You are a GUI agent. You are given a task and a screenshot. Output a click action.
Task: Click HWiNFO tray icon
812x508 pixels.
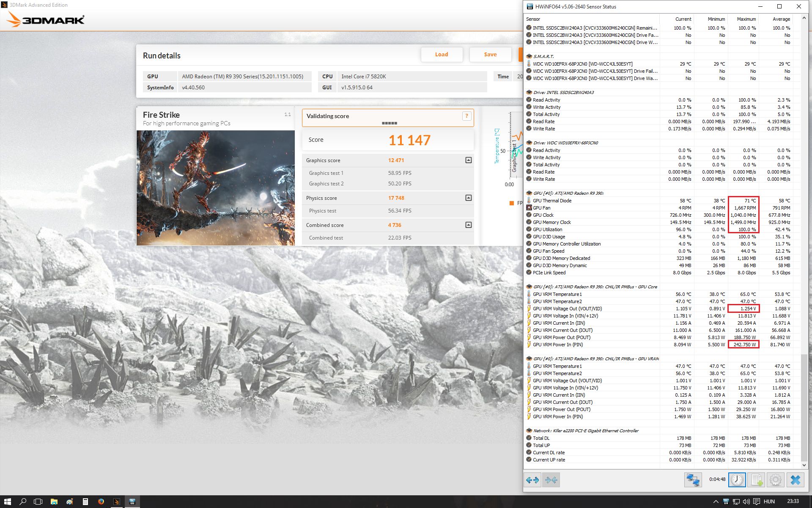[x=726, y=502]
